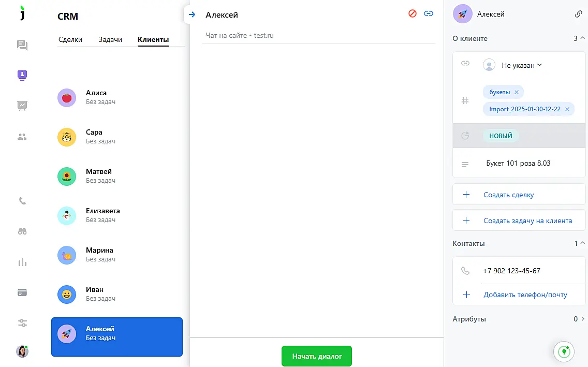Open the presentation chart icon in sidebar
The height and width of the screenshot is (367, 588).
tap(22, 106)
